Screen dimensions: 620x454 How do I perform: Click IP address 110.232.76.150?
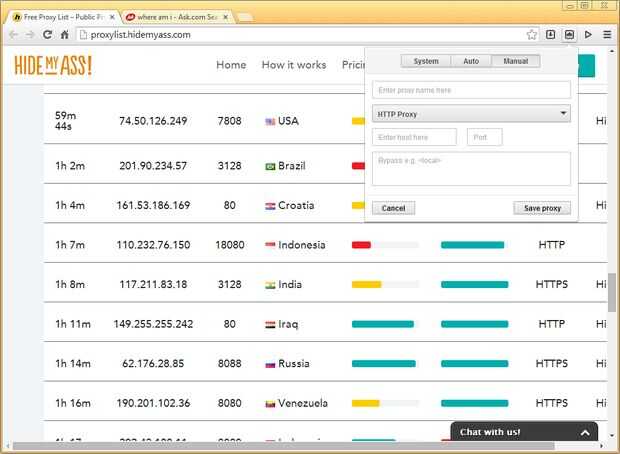click(x=153, y=245)
